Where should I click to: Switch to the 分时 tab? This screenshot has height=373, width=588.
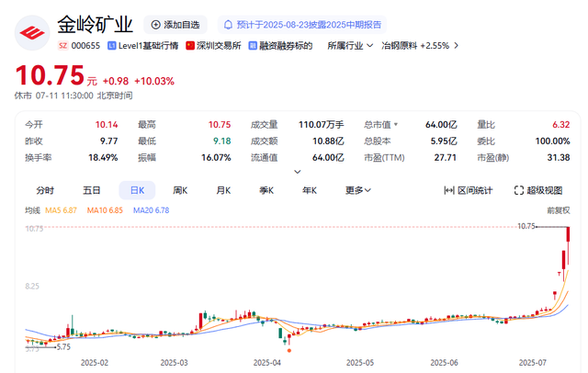click(x=45, y=190)
